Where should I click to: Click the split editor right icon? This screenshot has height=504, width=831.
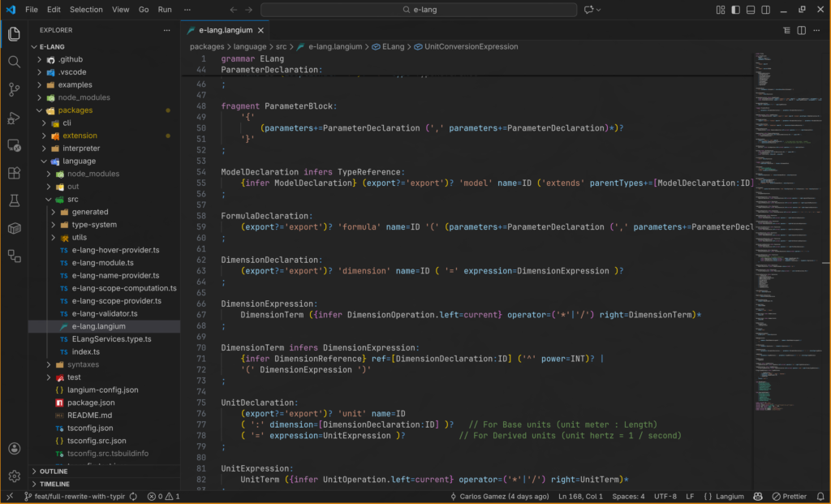(x=801, y=30)
